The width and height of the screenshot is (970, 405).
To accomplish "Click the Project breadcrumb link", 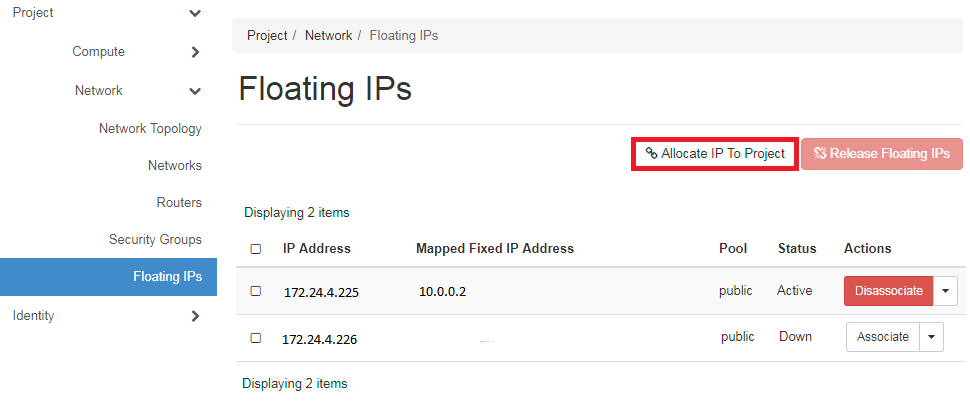I will [x=267, y=36].
